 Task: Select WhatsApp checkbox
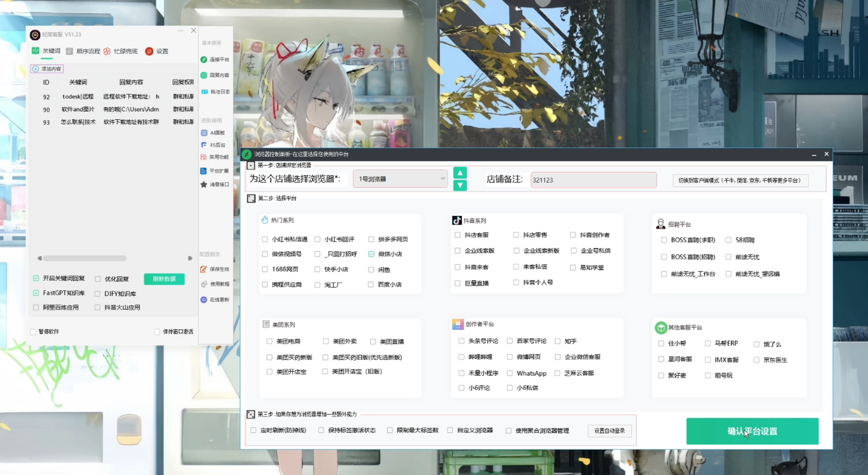pos(510,373)
